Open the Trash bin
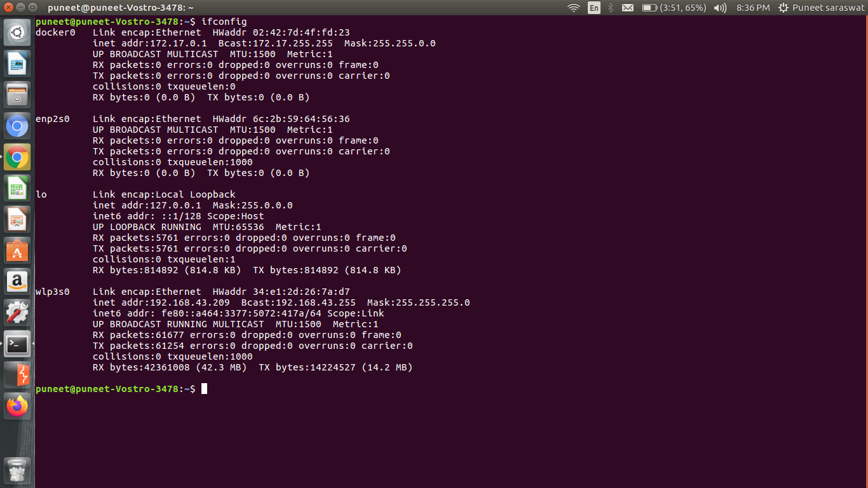Image resolution: width=868 pixels, height=488 pixels. coord(17,470)
